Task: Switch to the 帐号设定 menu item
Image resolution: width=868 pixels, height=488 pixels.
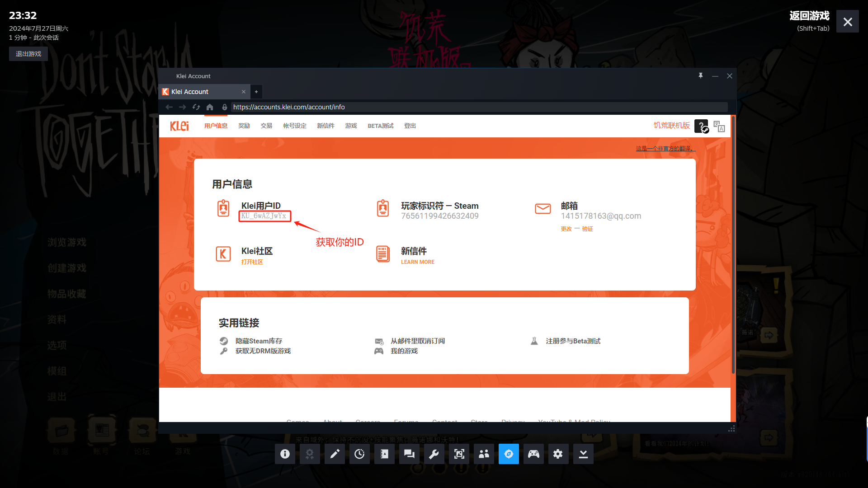Action: click(x=294, y=126)
